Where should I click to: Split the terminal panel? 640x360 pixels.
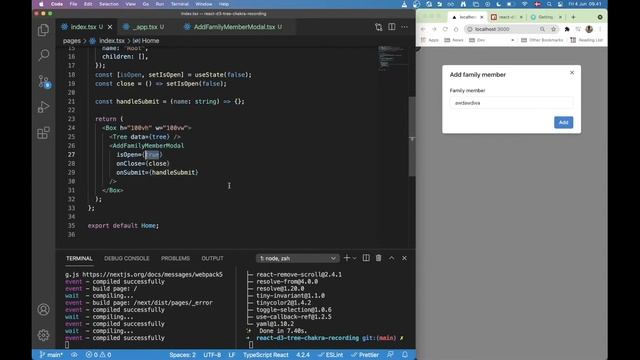(x=366, y=258)
